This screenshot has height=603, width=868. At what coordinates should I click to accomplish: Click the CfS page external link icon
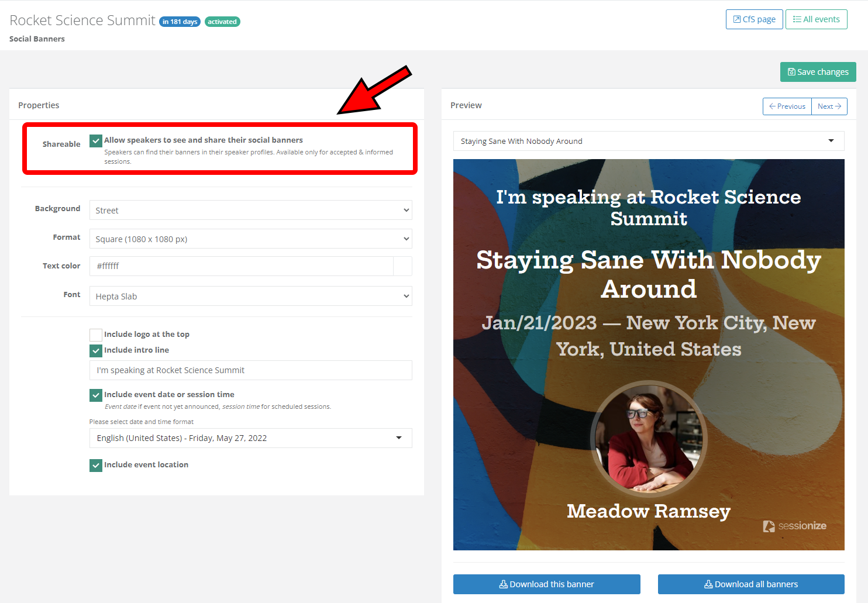(737, 19)
